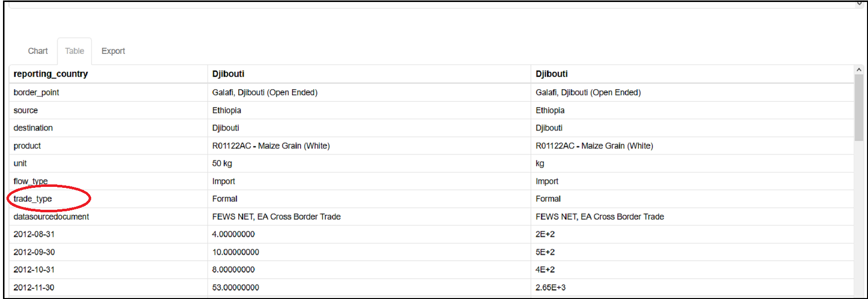
Task: Switch to the Chart tab
Action: click(x=38, y=51)
